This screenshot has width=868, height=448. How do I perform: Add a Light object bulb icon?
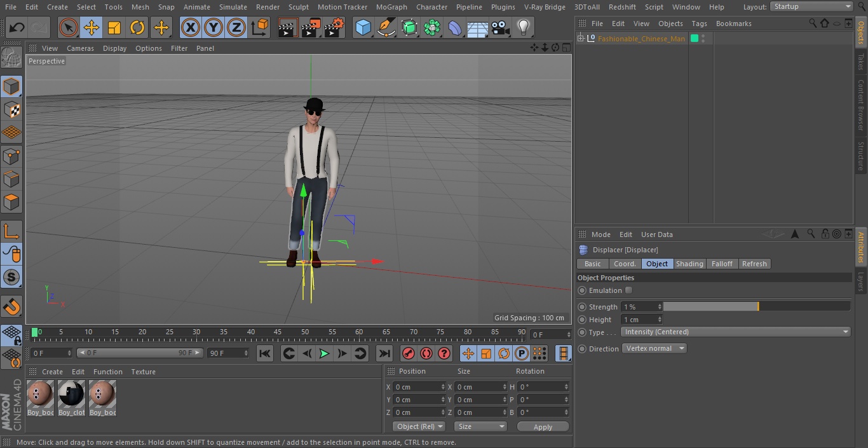tap(524, 28)
